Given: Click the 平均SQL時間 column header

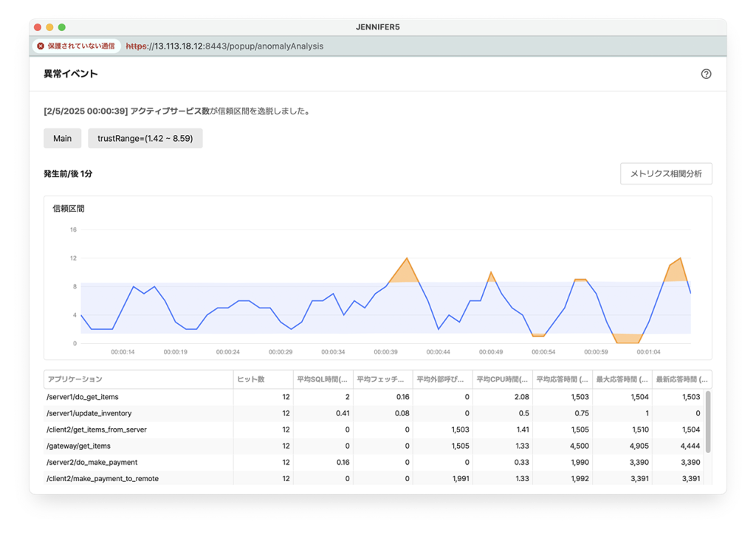Looking at the screenshot, I should click(x=323, y=379).
